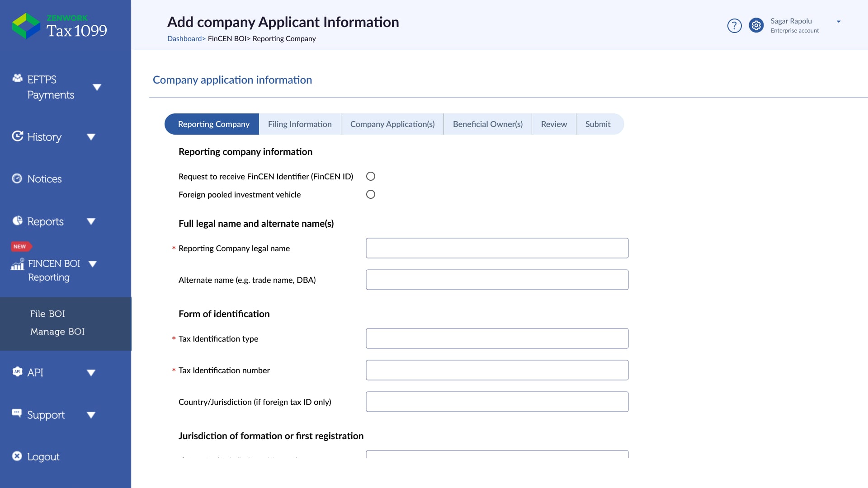Click the Support chat icon in sidebar

[17, 413]
